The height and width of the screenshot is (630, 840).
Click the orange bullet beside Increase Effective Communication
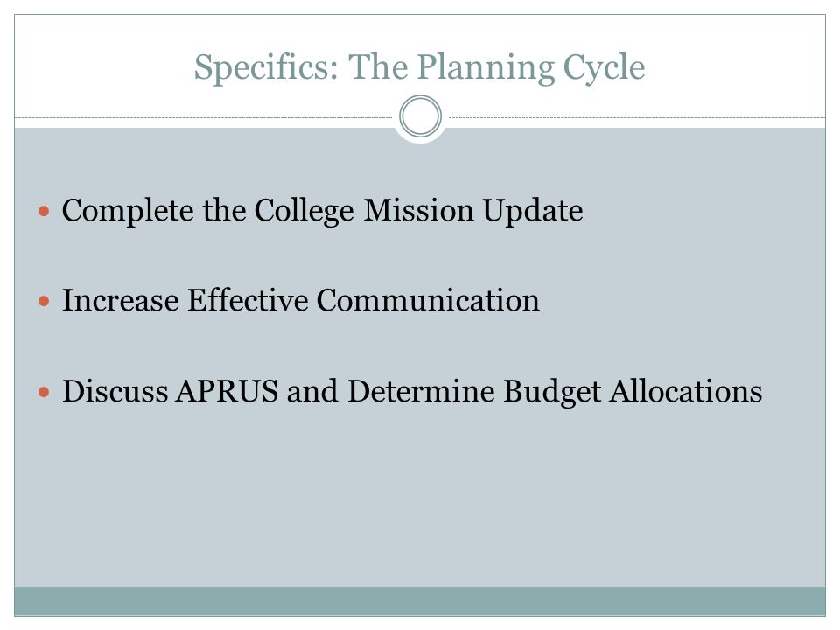pyautogui.click(x=44, y=301)
